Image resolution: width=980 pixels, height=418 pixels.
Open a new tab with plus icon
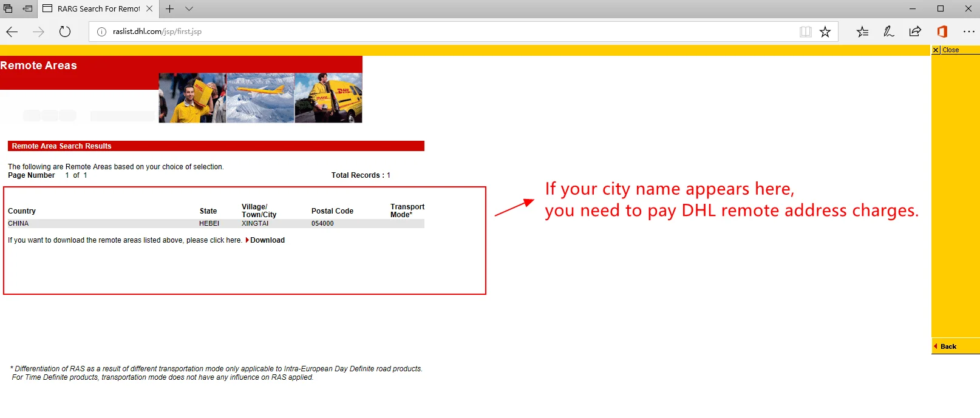170,8
